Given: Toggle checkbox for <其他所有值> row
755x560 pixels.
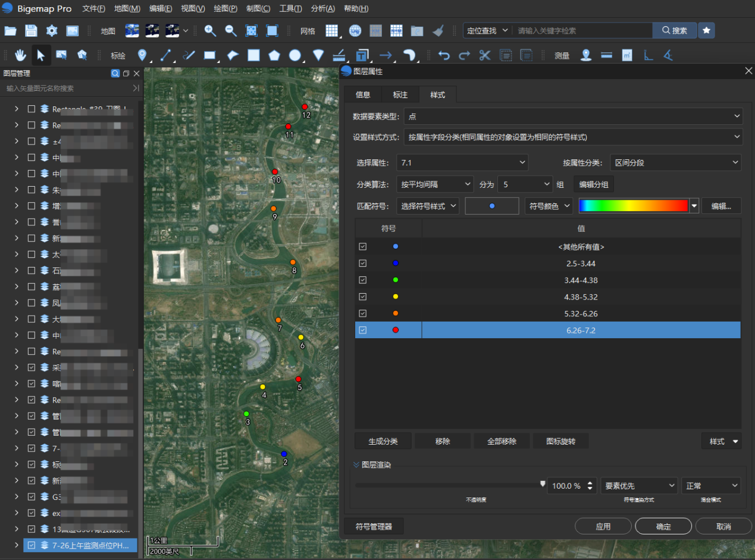Looking at the screenshot, I should pos(363,247).
